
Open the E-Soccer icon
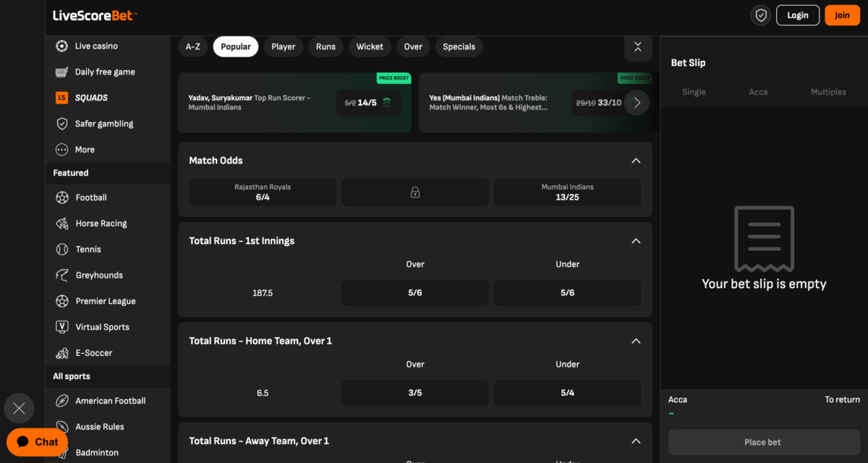coord(62,353)
